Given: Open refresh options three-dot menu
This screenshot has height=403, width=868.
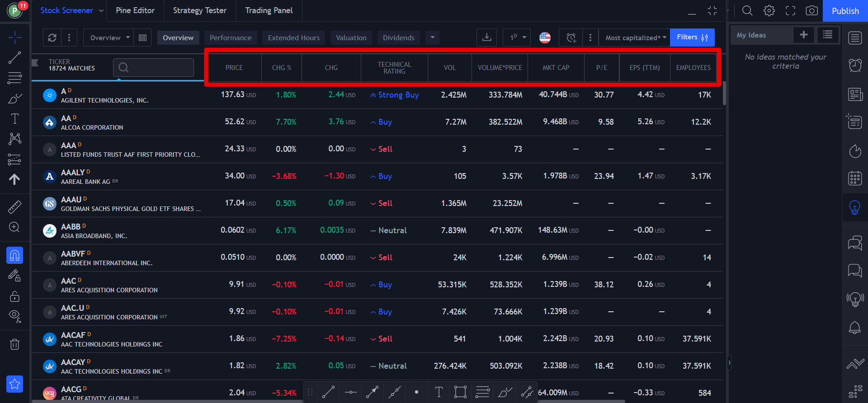Looking at the screenshot, I should [69, 37].
